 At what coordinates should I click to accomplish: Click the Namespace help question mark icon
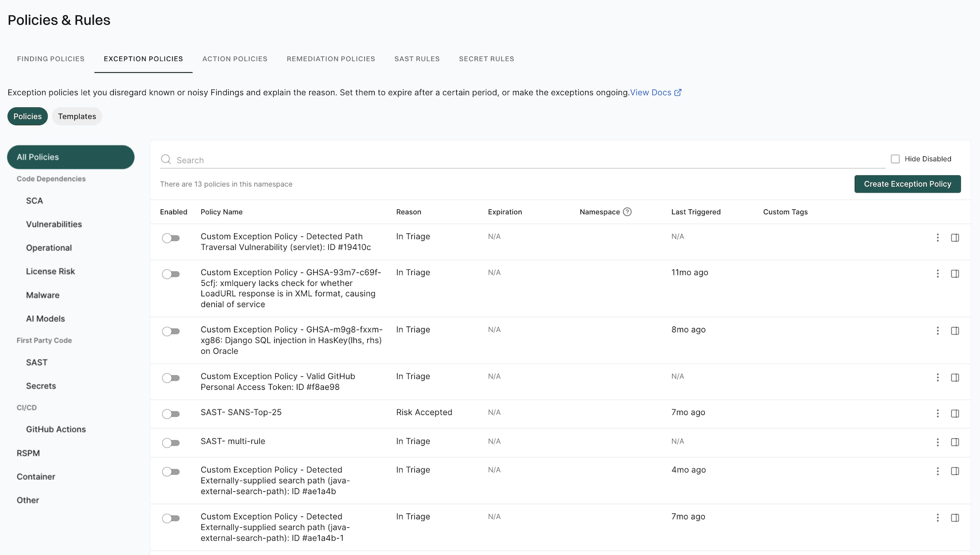[x=627, y=212]
